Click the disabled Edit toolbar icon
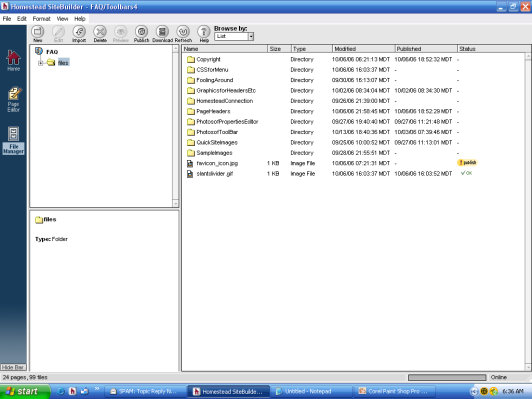This screenshot has height=399, width=532. click(x=58, y=32)
